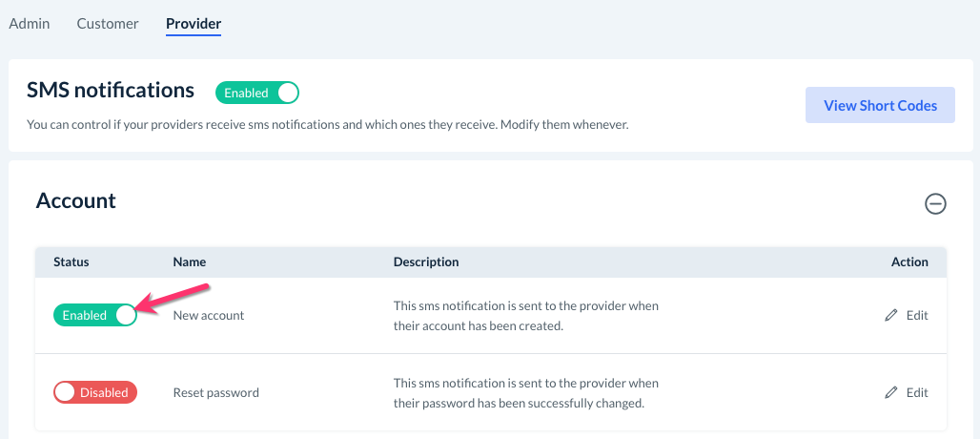
Task: Disable the New account notification toggle
Action: click(95, 315)
